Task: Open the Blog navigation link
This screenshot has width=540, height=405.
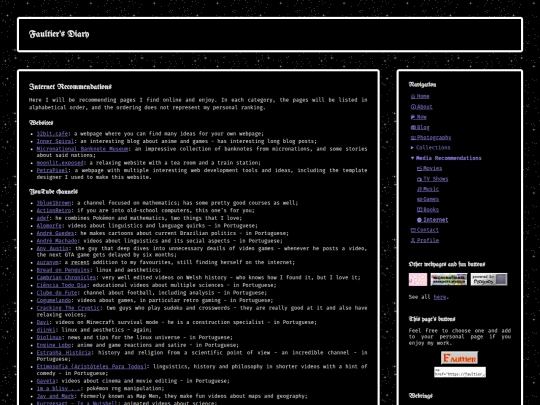Action: coord(420,127)
